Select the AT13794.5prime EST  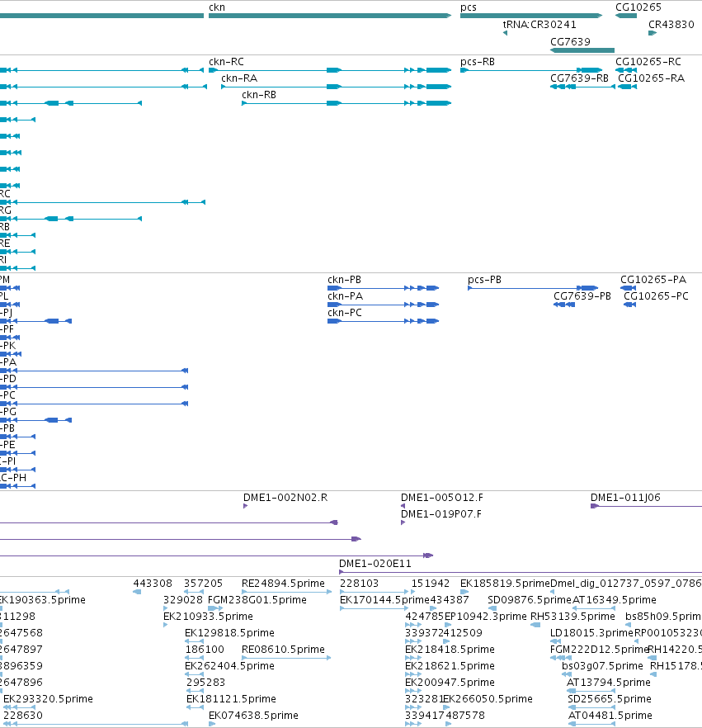point(591,691)
